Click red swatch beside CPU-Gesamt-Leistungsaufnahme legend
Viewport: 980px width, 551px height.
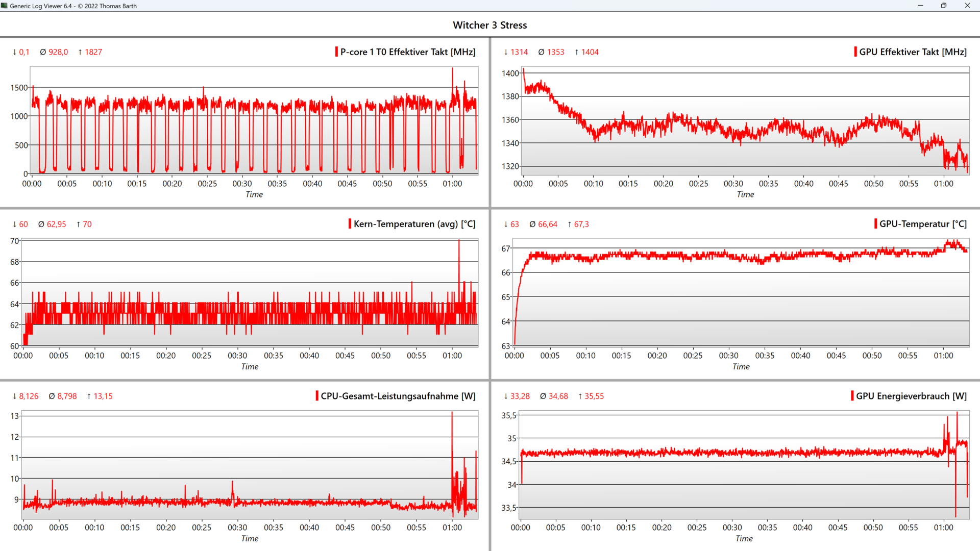pos(317,396)
